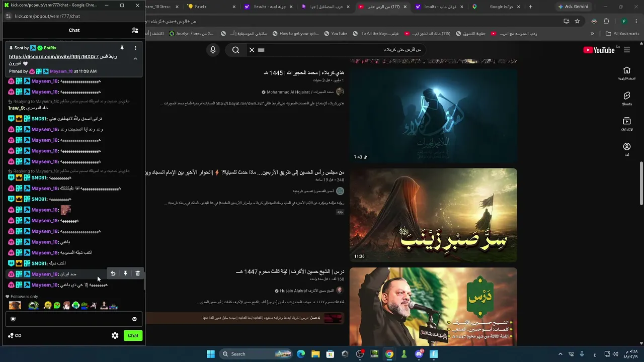Play the 11:36 video thumbnail

coord(433,215)
